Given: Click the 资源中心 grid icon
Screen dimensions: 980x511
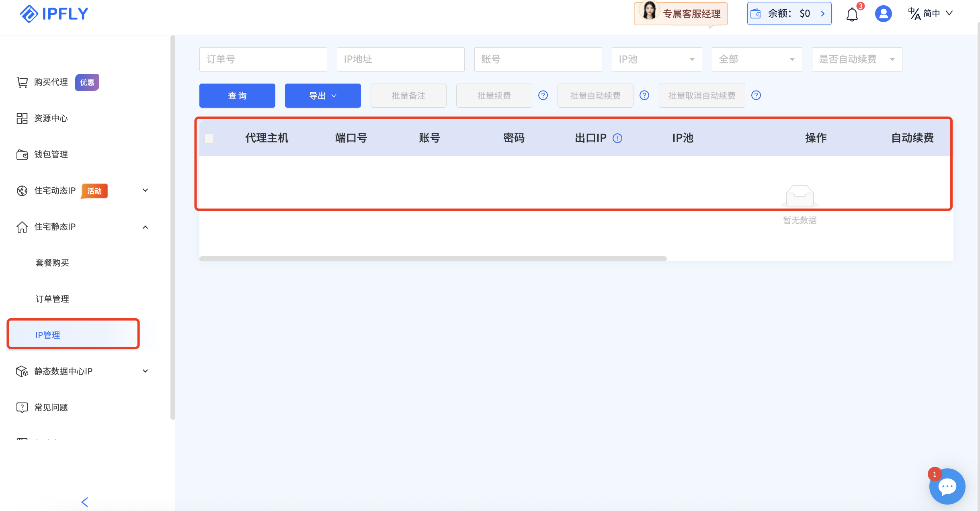Looking at the screenshot, I should click(22, 119).
